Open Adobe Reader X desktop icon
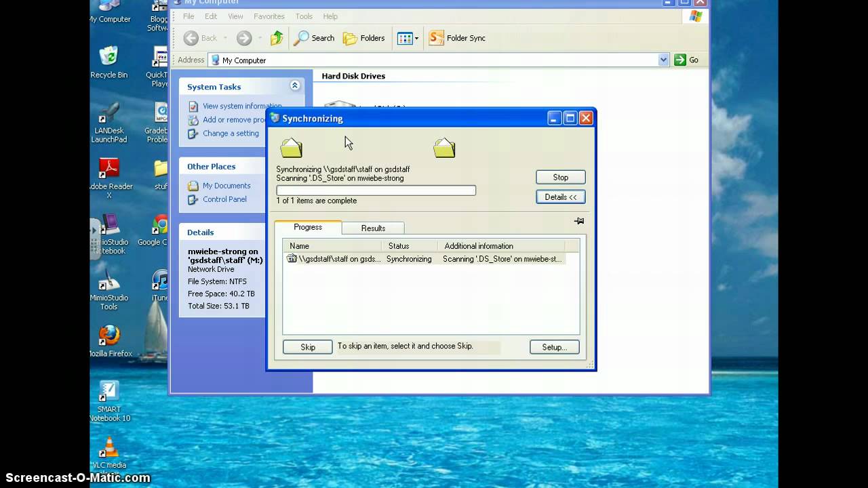This screenshot has width=868, height=488. (109, 178)
